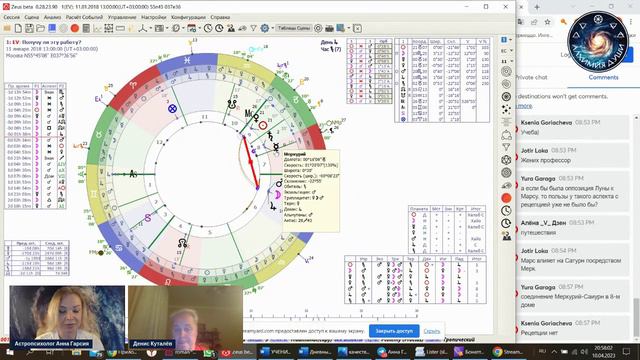Click the scattered stars icon in right sidebar
This screenshot has width=640, height=360.
506,109
